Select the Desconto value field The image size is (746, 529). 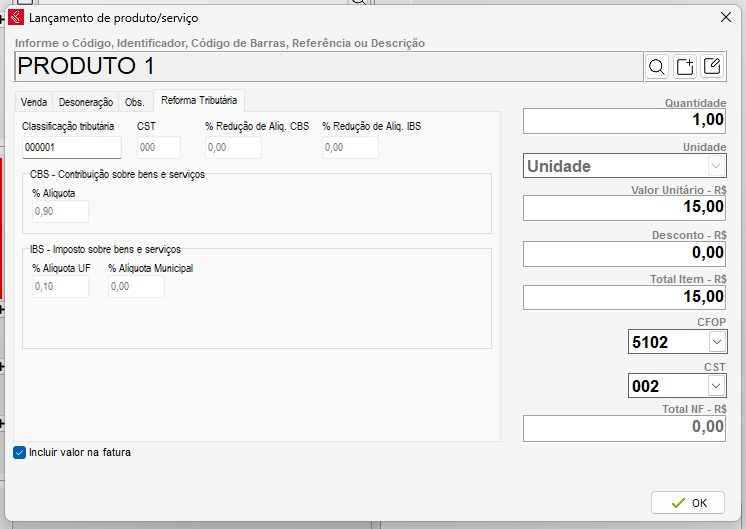[624, 253]
